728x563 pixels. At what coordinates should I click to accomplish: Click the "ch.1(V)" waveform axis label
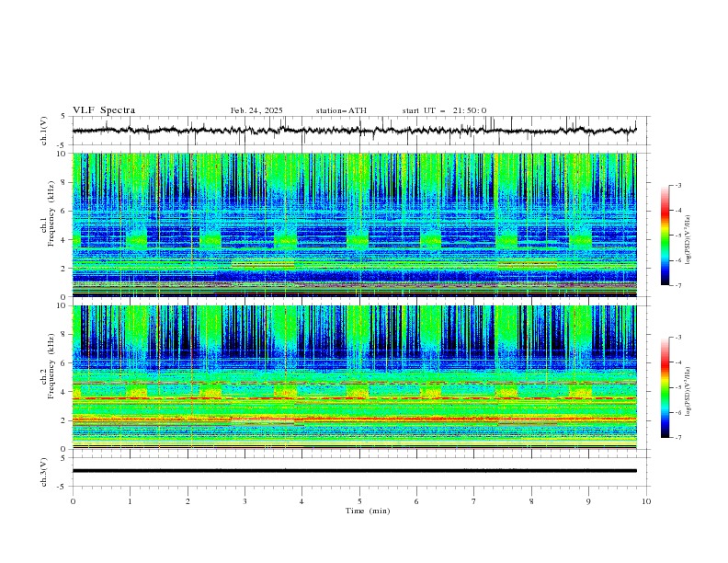(44, 131)
